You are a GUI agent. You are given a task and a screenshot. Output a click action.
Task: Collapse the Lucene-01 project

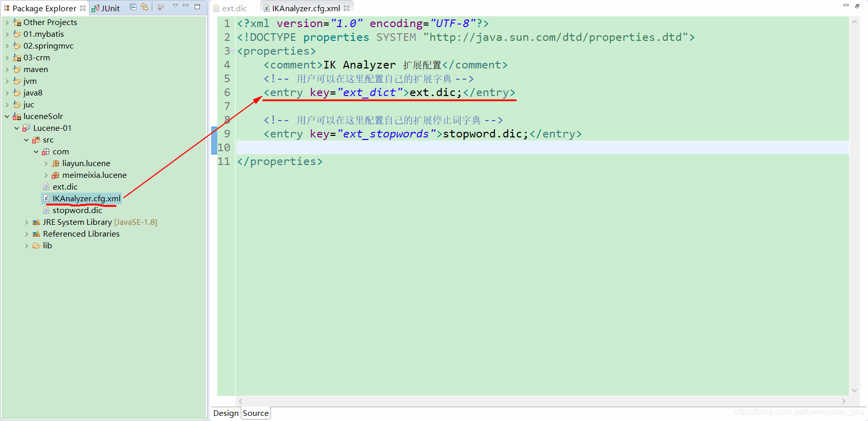tap(17, 128)
